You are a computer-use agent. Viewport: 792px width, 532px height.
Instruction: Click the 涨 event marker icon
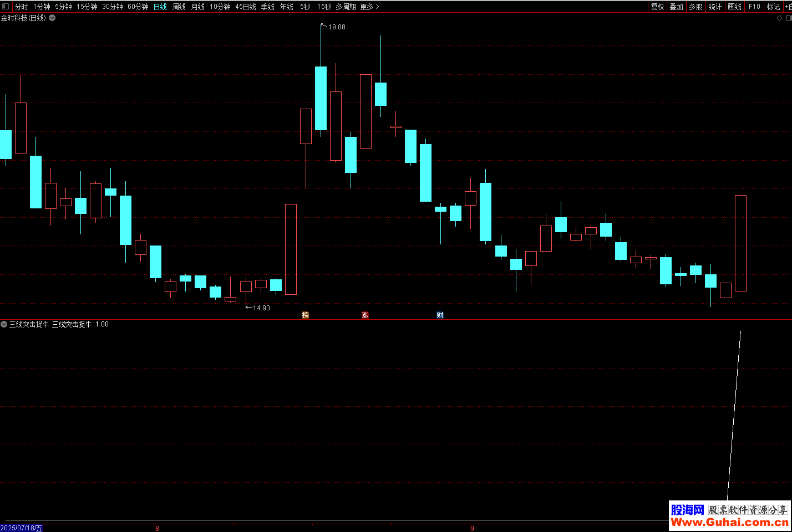click(x=365, y=315)
